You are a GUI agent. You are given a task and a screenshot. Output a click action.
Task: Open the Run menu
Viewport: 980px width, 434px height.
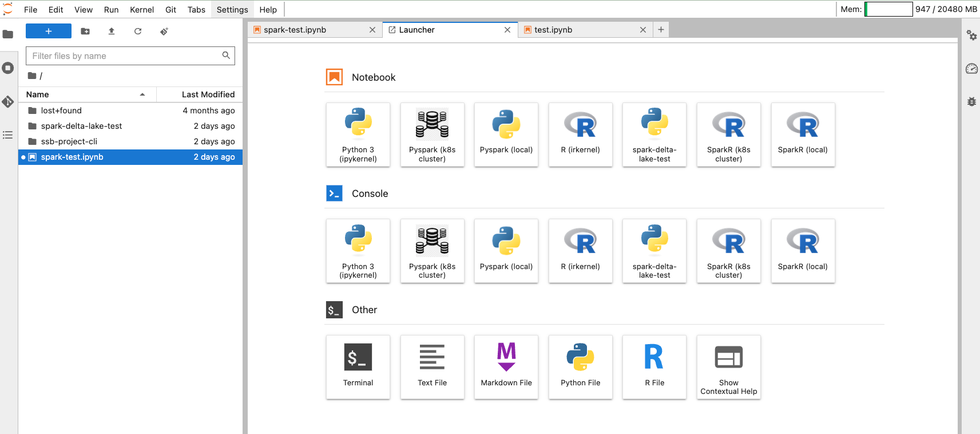[x=112, y=10]
